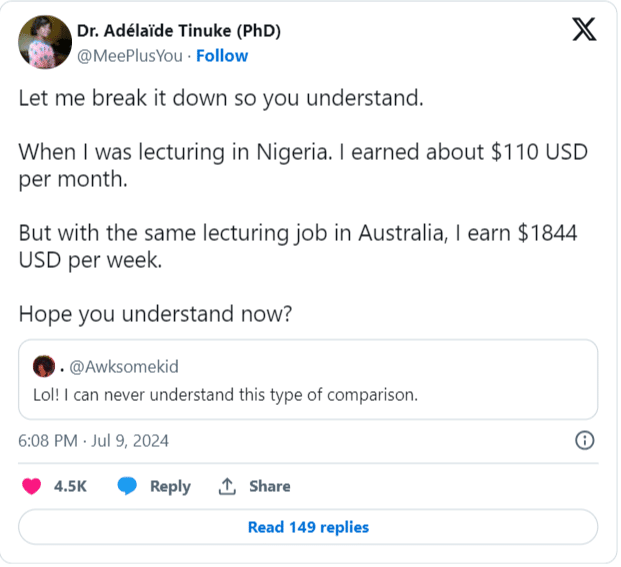Viewport: 621px width, 567px height.
Task: Open the tweet info icon
Action: pyautogui.click(x=586, y=440)
